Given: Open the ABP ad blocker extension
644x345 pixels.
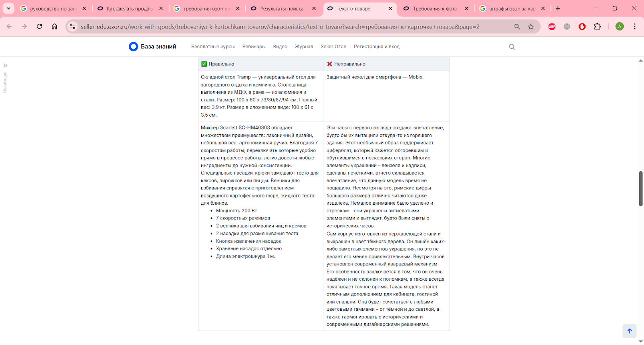Looking at the screenshot, I should point(552,27).
